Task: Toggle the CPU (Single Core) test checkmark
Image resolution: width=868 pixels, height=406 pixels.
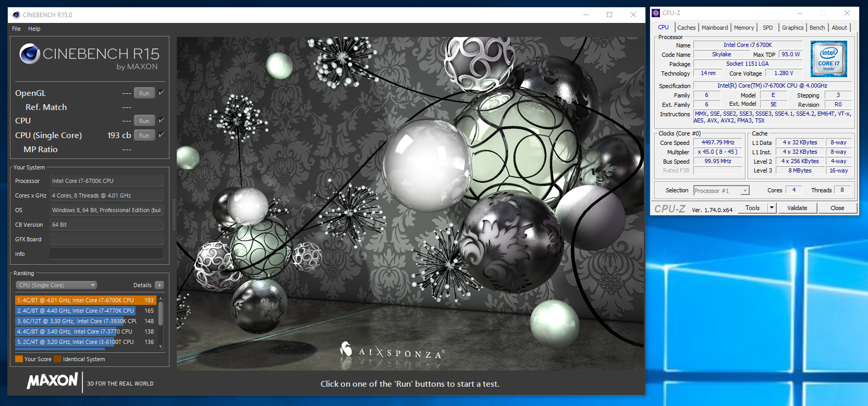Action: tap(162, 135)
